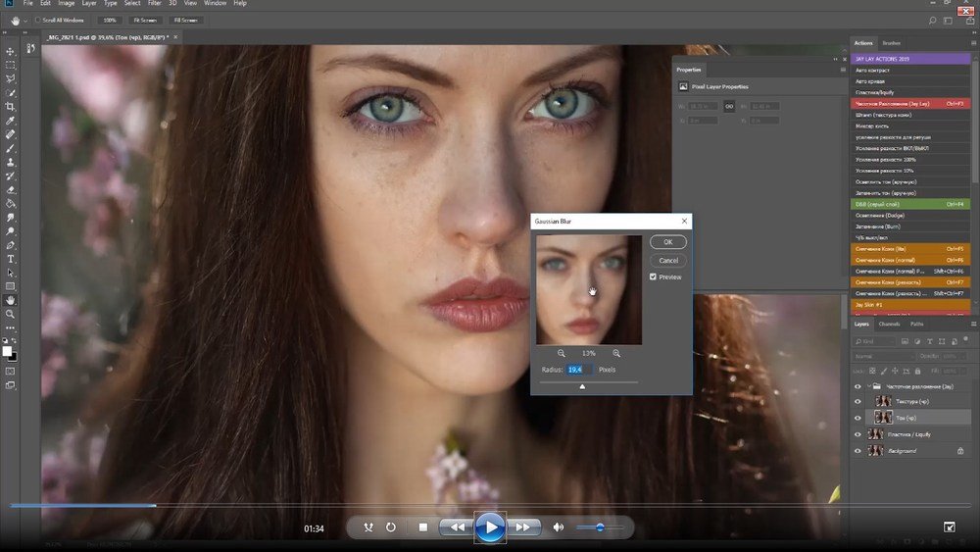Select the Zoom tool in toolbar
The width and height of the screenshot is (980, 552).
tap(11, 314)
